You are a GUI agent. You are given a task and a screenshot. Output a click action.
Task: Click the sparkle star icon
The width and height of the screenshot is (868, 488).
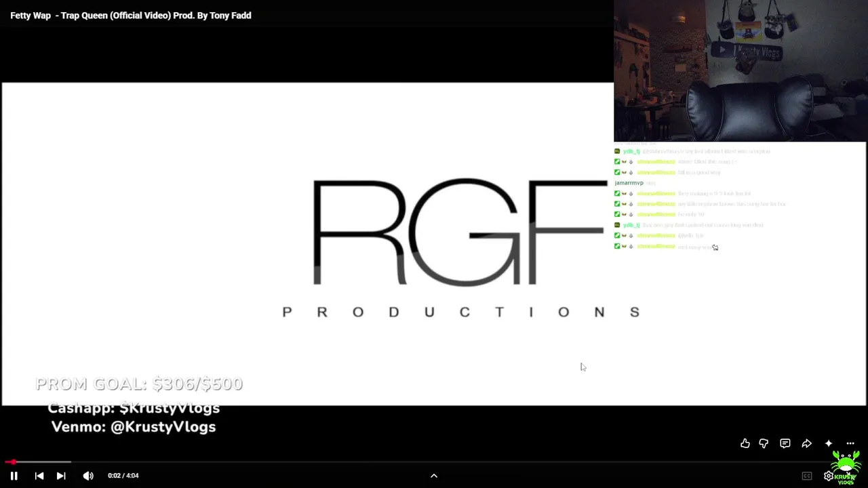829,443
